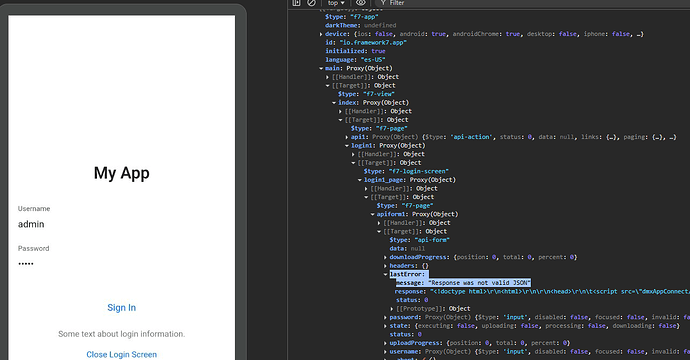Expand the downloadProgress property

[385, 257]
